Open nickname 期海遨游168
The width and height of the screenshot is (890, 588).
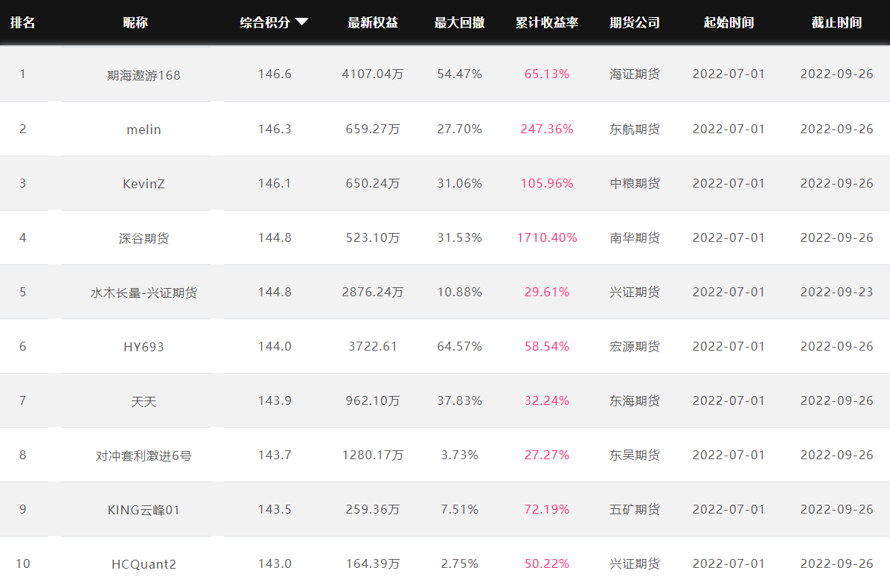coord(144,75)
